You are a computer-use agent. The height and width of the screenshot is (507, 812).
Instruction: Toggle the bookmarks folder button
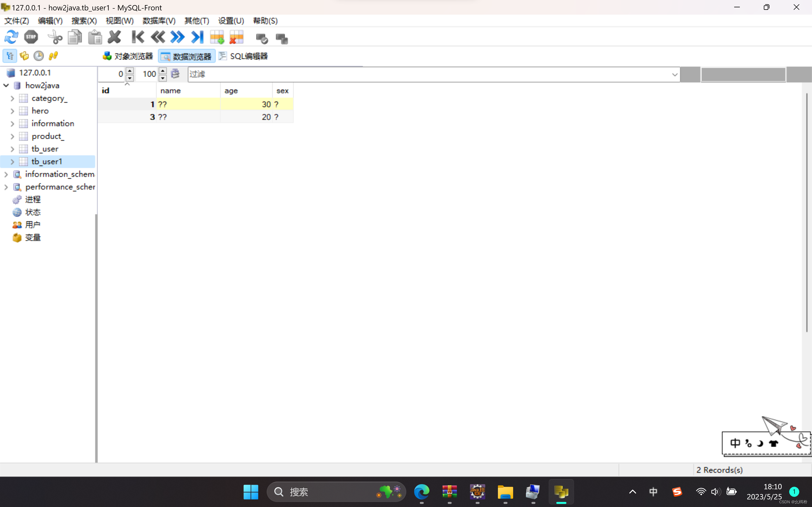point(24,56)
